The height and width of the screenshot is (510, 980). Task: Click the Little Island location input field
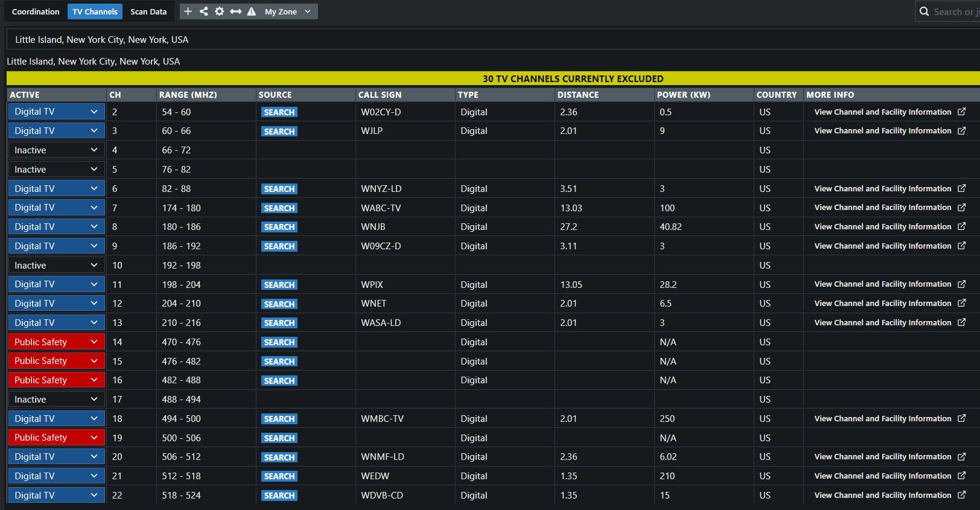(x=492, y=40)
